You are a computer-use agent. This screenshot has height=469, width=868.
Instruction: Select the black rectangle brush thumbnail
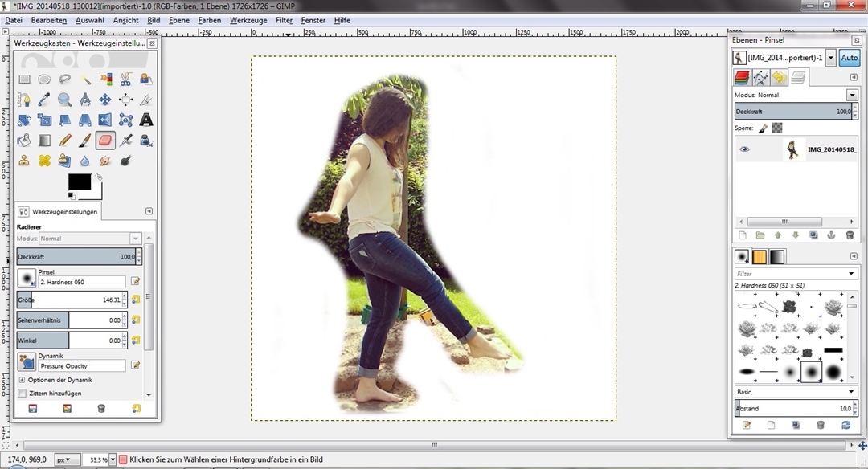(833, 350)
